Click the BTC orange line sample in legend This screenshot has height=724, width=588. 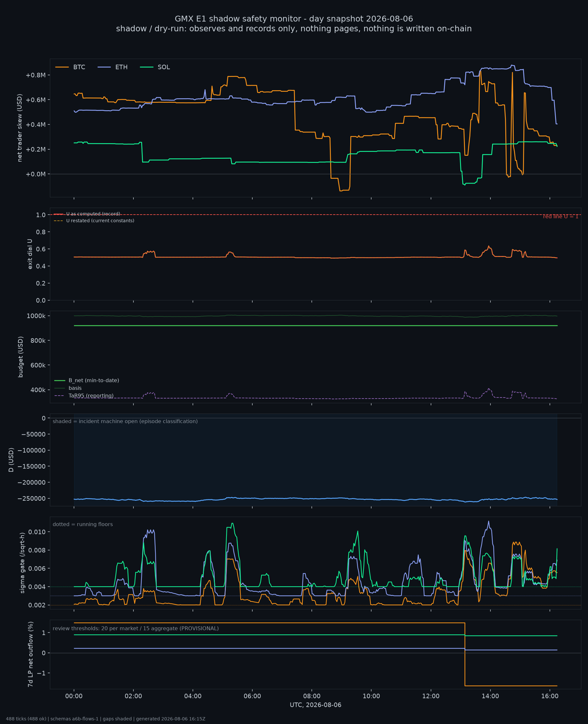[62, 67]
